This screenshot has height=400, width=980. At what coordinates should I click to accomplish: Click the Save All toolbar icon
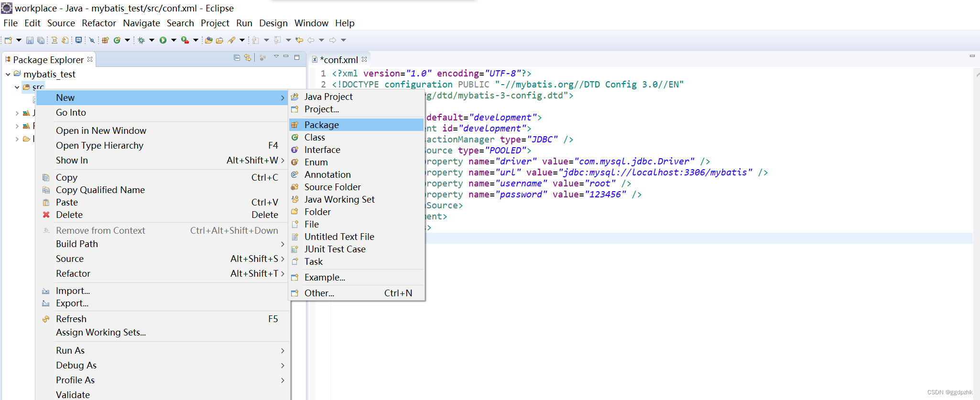click(x=41, y=40)
